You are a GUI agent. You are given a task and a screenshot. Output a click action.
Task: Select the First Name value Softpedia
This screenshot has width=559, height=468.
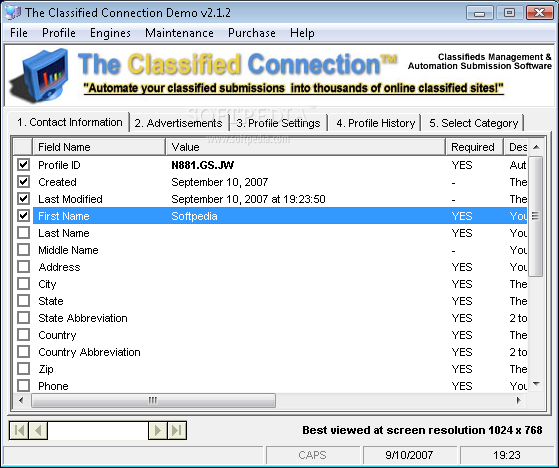pos(194,216)
